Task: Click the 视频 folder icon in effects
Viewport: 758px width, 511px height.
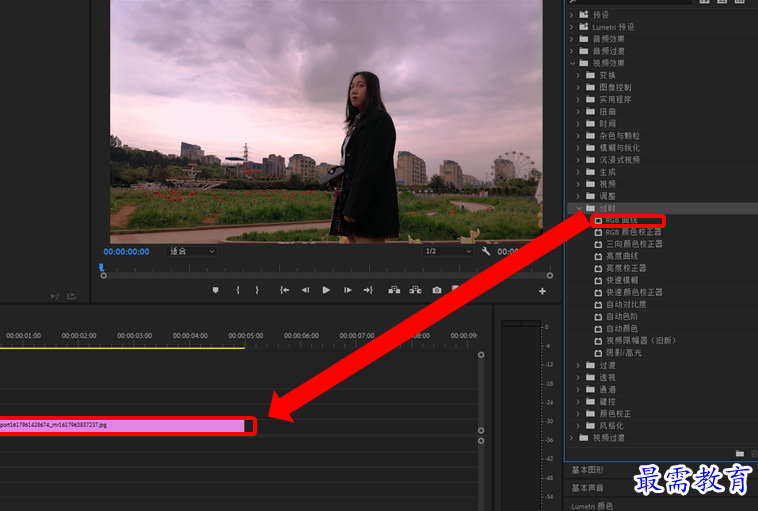Action: tap(590, 184)
